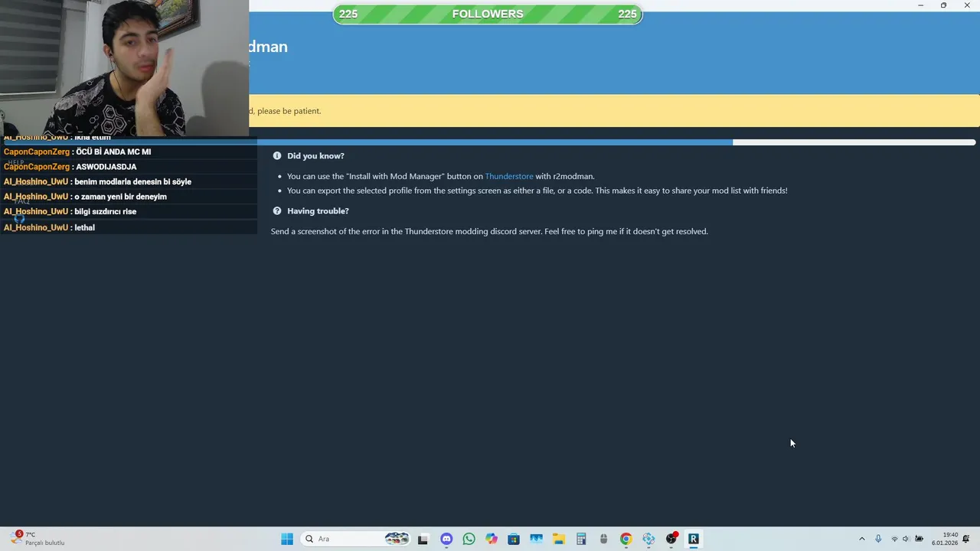This screenshot has width=980, height=551.
Task: Click the webcam overlay video
Action: 124,68
